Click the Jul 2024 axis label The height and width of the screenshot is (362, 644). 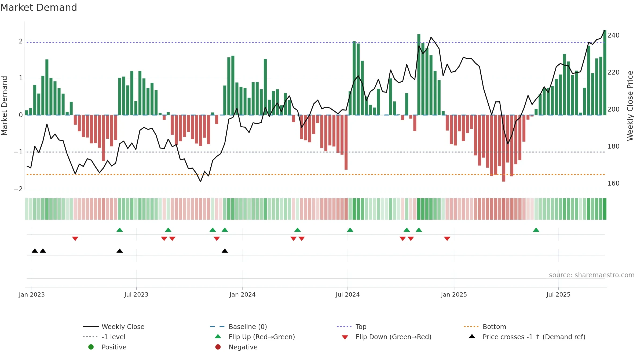point(348,294)
